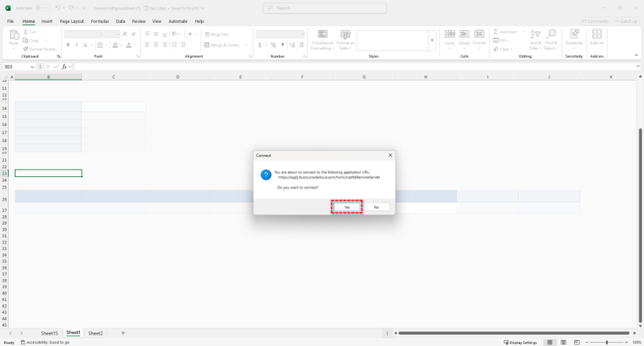Click the Paste clipboard icon
This screenshot has height=346, width=644.
click(14, 36)
